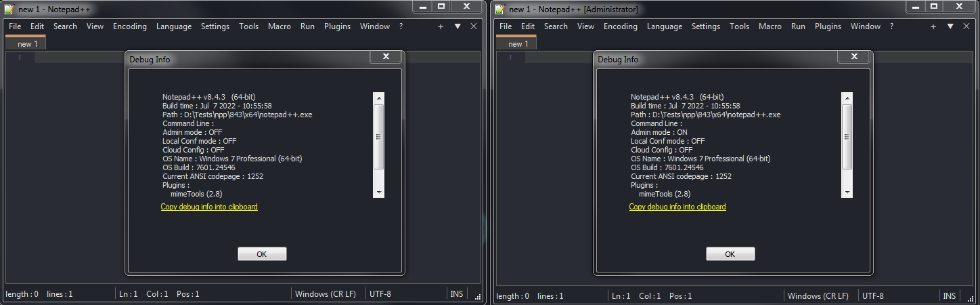Viewport: 980px width, 305px height.
Task: Open Window menu in Administrator window
Action: tap(866, 26)
